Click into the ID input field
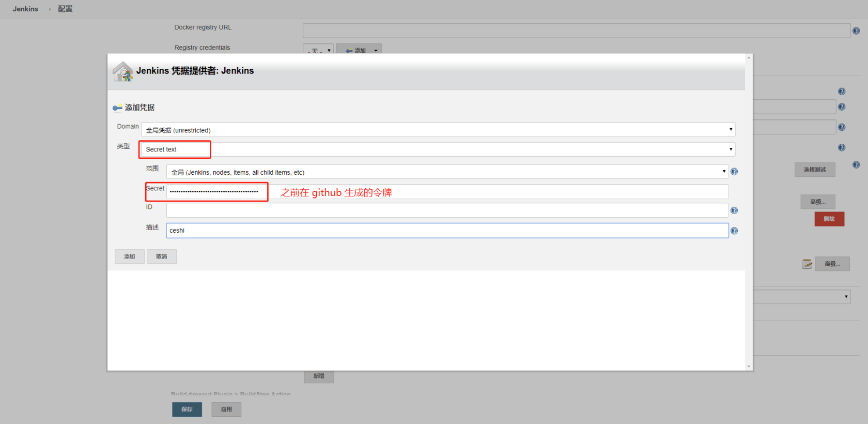This screenshot has width=868, height=424. point(447,210)
